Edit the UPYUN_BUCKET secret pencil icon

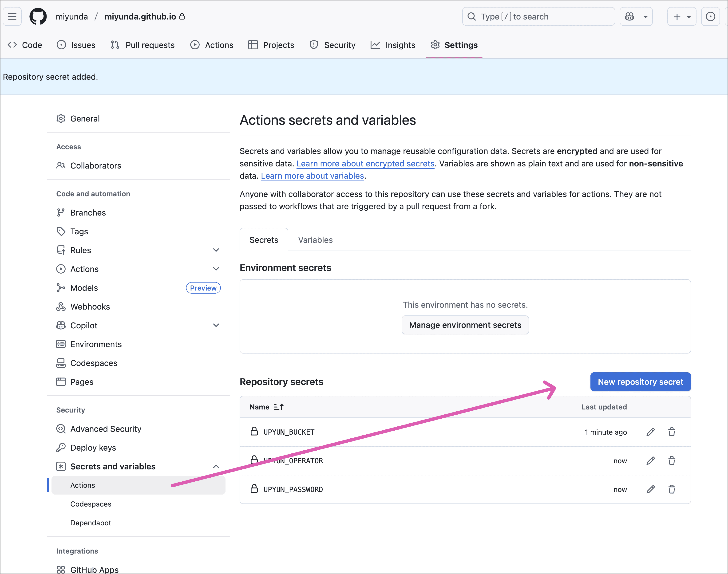pyautogui.click(x=650, y=432)
